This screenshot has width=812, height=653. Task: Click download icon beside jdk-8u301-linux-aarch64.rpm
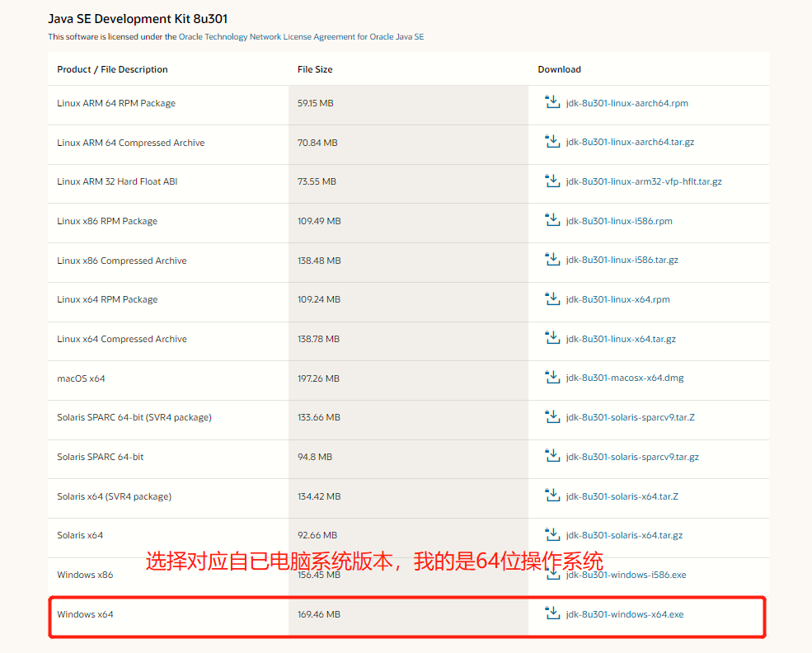pyautogui.click(x=552, y=102)
